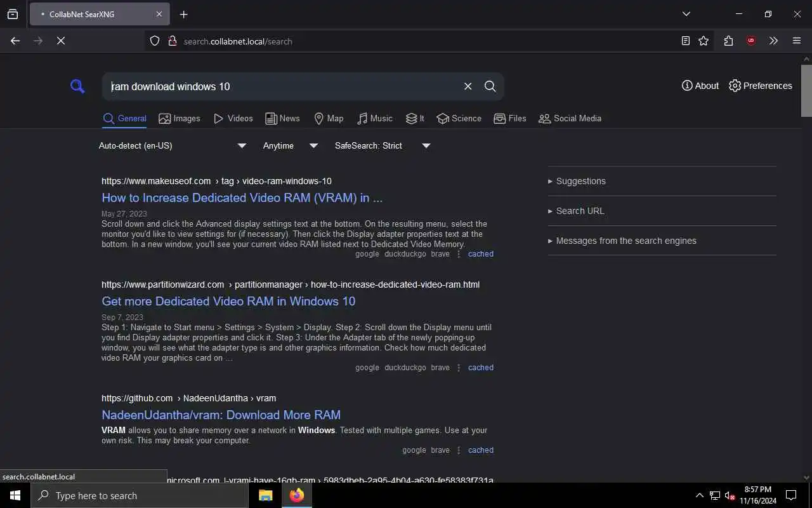
Task: Open the network status tray icon
Action: (x=715, y=495)
